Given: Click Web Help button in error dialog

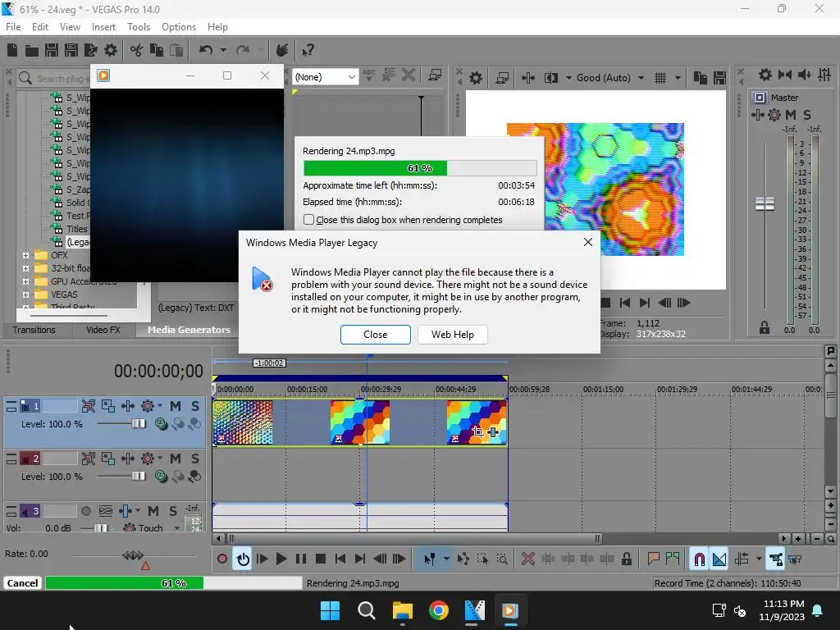Looking at the screenshot, I should (453, 335).
